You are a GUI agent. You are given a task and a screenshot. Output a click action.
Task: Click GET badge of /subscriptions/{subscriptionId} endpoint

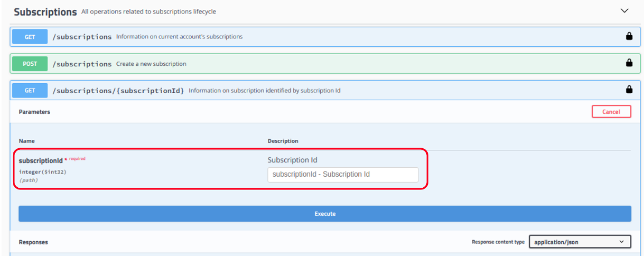[x=30, y=90]
